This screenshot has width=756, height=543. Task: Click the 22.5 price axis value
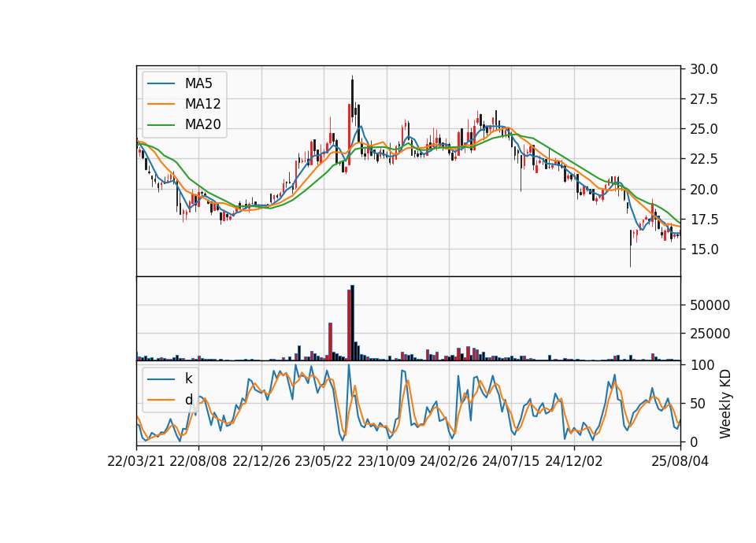[704, 159]
